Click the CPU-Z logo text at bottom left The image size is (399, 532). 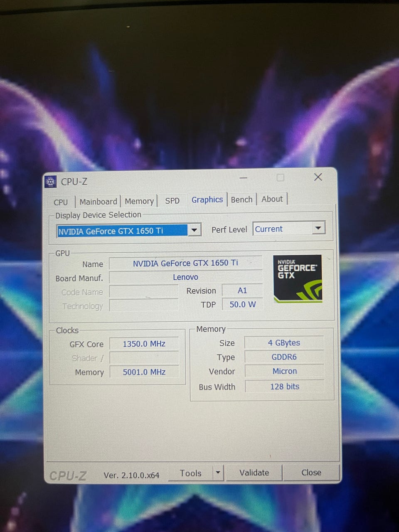point(68,476)
